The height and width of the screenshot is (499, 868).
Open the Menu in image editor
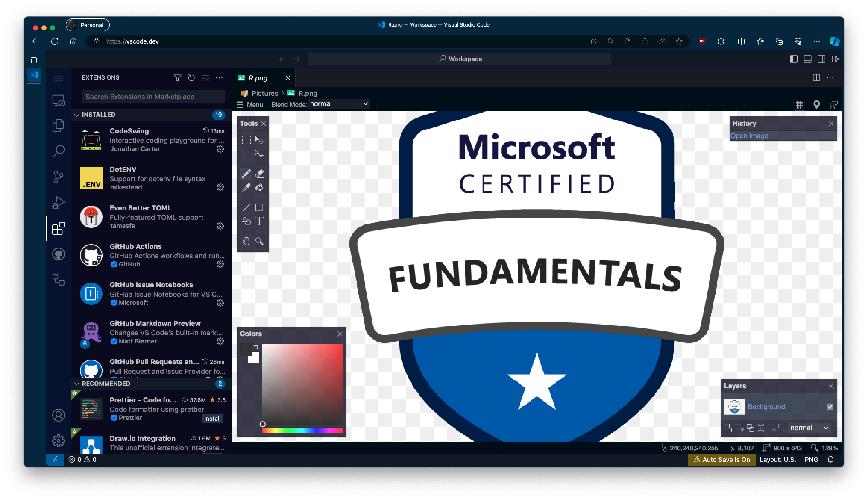pos(250,104)
